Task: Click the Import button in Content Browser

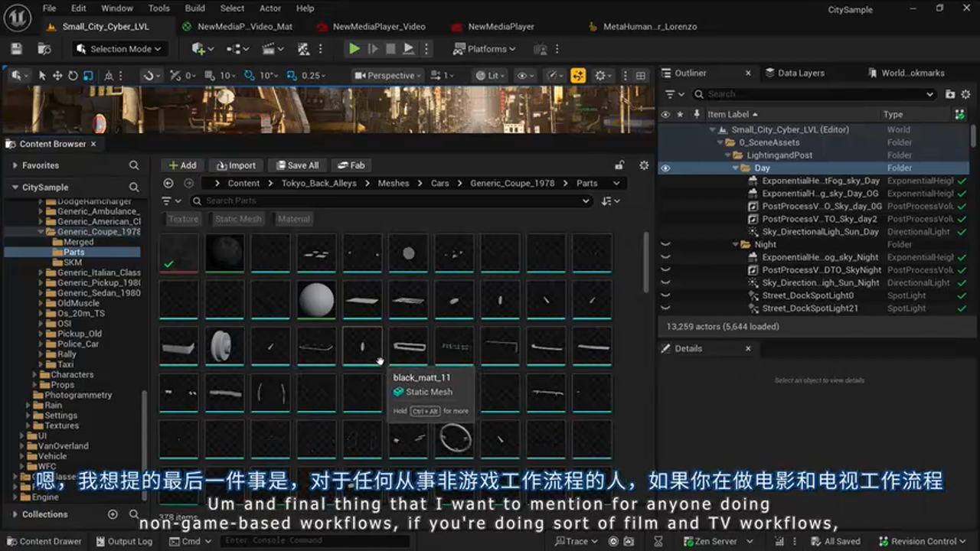Action: coord(236,165)
